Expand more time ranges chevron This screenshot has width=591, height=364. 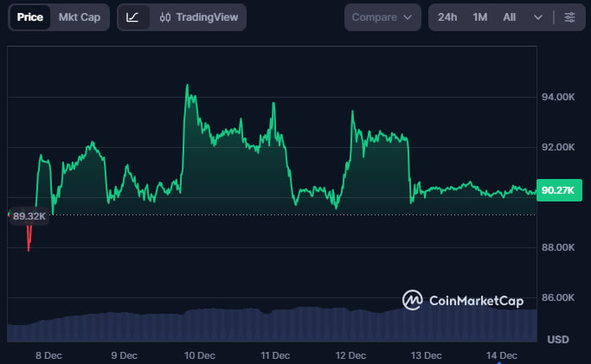coord(538,17)
